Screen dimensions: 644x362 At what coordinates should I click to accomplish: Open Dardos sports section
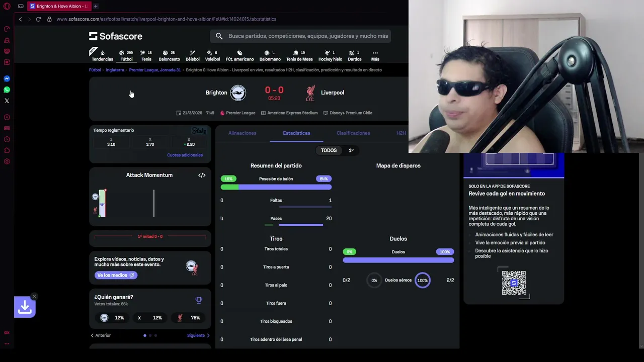coord(354,55)
